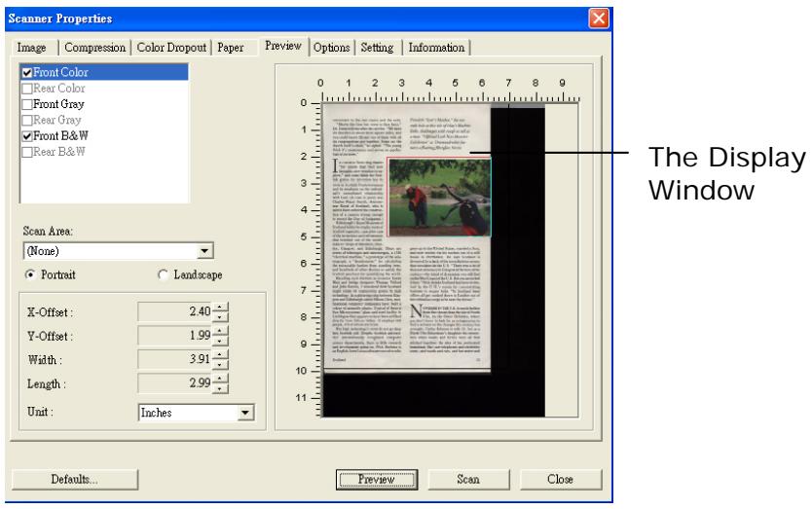Viewport: 812px width, 509px height.
Task: Open the Color Dropout tab
Action: pyautogui.click(x=171, y=48)
